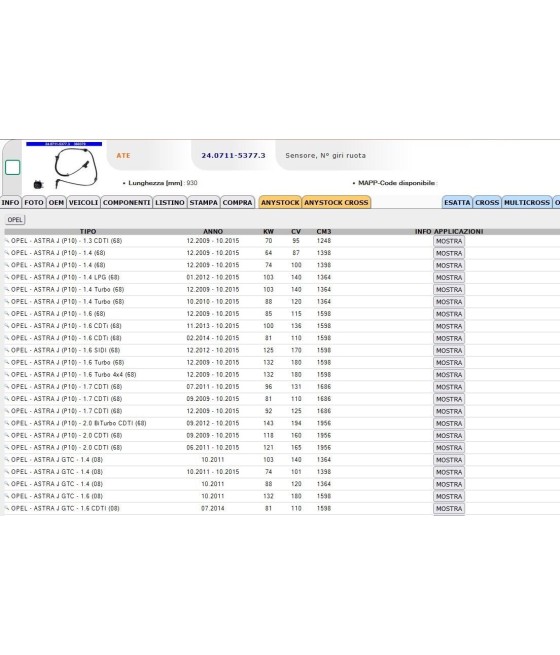Open part number 24.0711-5377.3 link

pos(233,155)
